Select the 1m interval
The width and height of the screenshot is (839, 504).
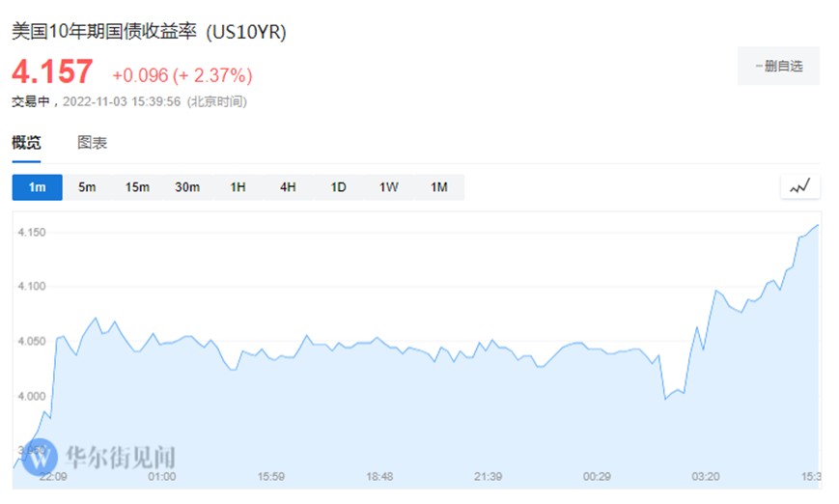click(x=37, y=187)
